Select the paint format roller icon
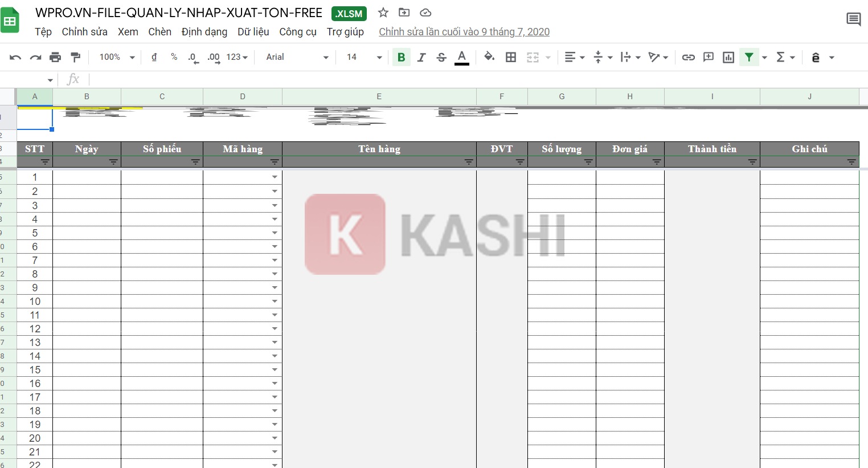The height and width of the screenshot is (468, 868). (x=75, y=57)
